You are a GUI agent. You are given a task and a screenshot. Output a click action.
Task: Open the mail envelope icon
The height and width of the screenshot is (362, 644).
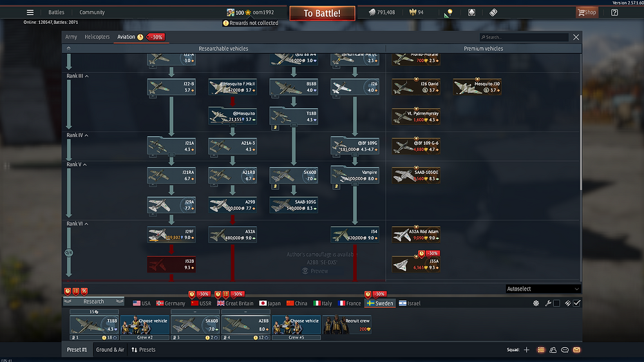coord(576,350)
